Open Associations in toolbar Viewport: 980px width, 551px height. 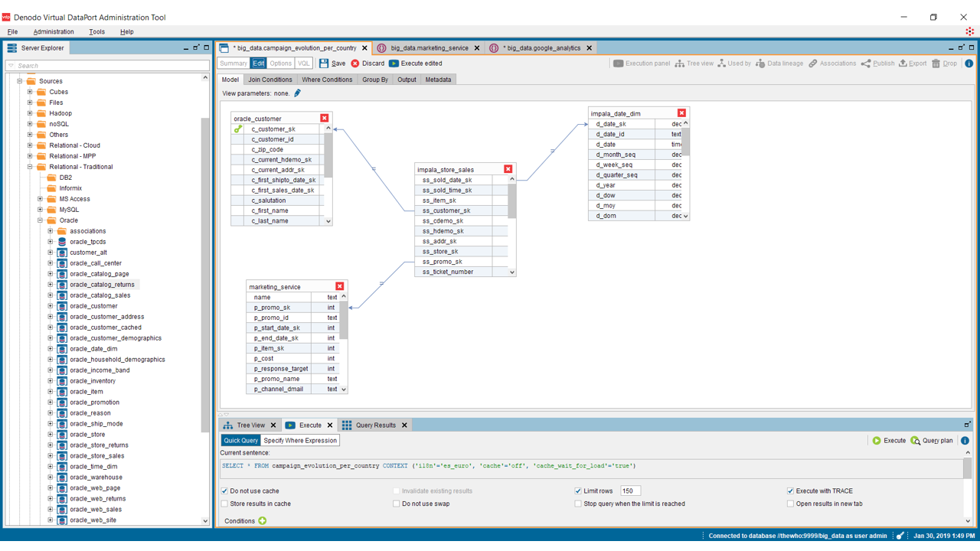point(832,64)
